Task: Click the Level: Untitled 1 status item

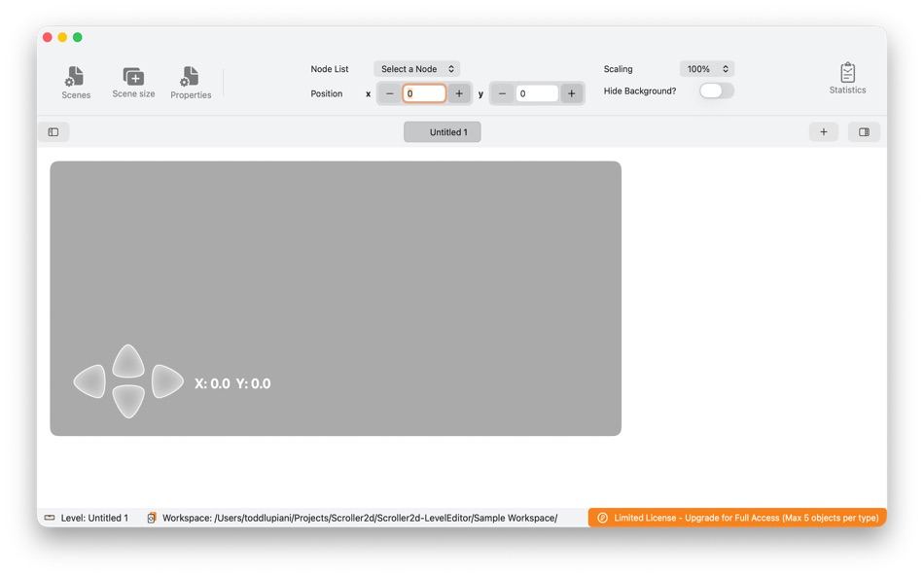Action: coord(94,517)
